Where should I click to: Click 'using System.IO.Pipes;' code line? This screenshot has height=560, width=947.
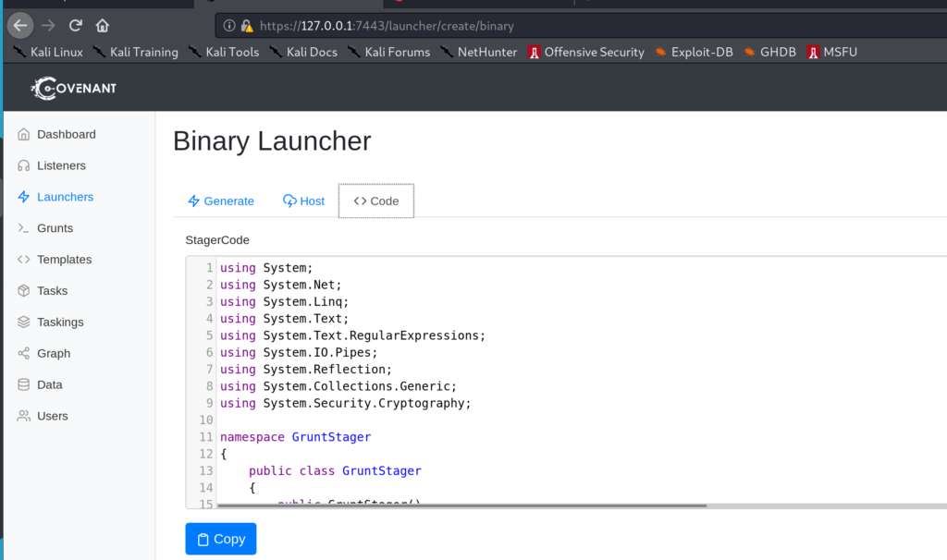[299, 352]
